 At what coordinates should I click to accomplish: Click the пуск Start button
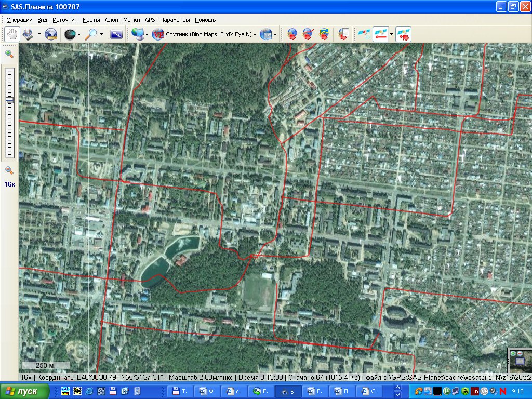[x=26, y=391]
